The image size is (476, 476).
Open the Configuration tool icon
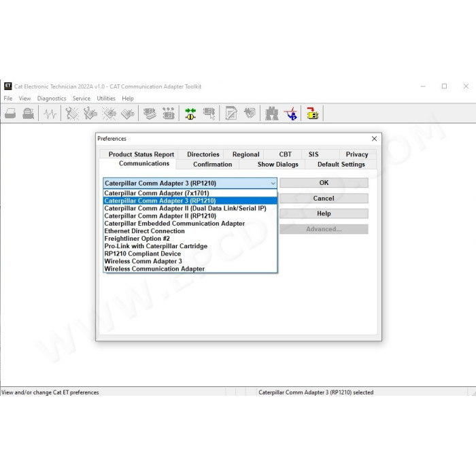[x=168, y=114]
